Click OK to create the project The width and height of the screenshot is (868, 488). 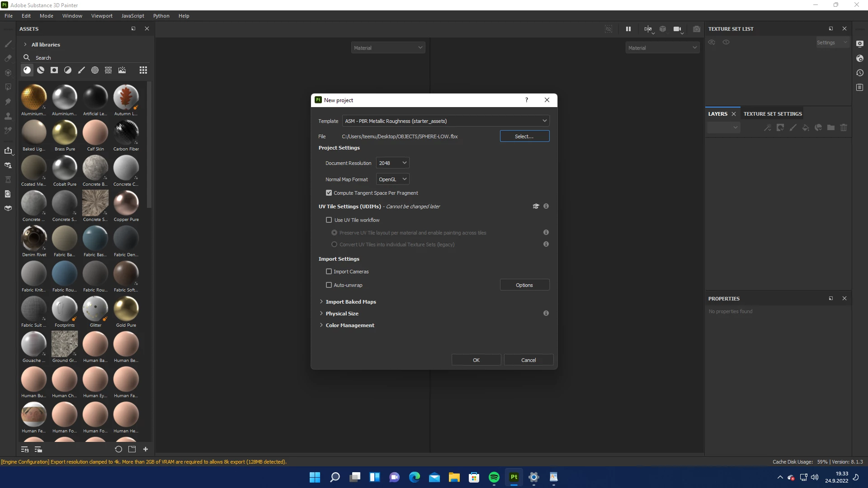tap(476, 360)
